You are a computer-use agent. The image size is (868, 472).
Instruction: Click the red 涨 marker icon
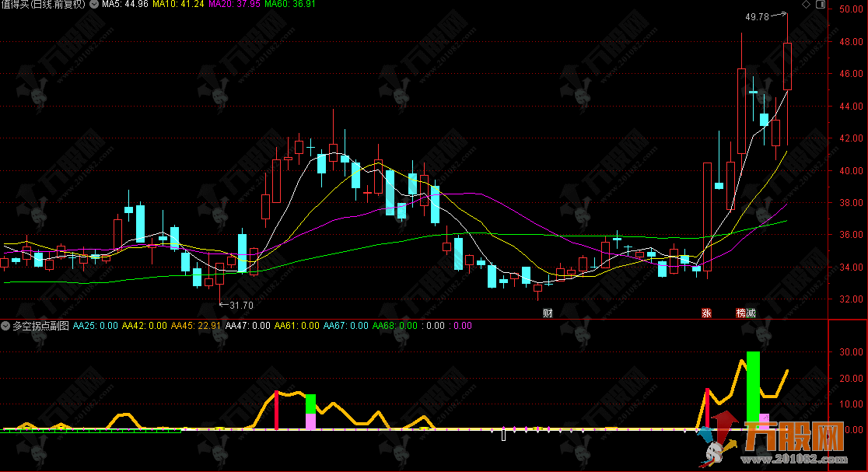(x=706, y=313)
